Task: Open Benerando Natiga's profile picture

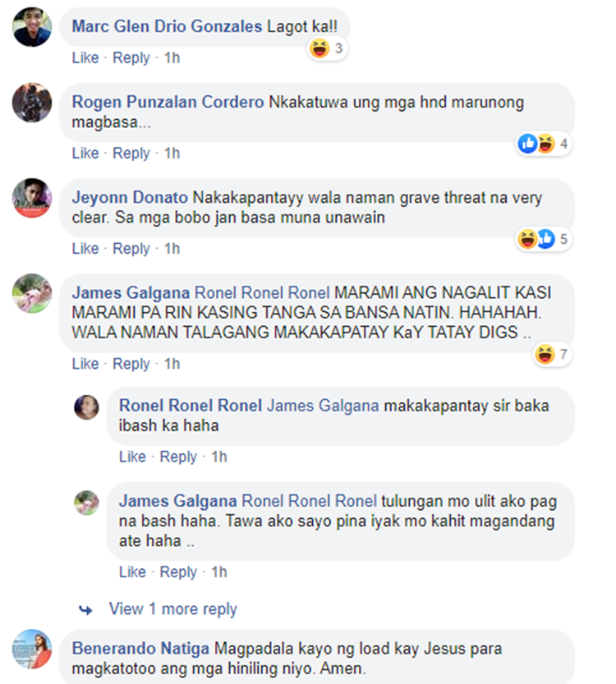Action: point(32,649)
